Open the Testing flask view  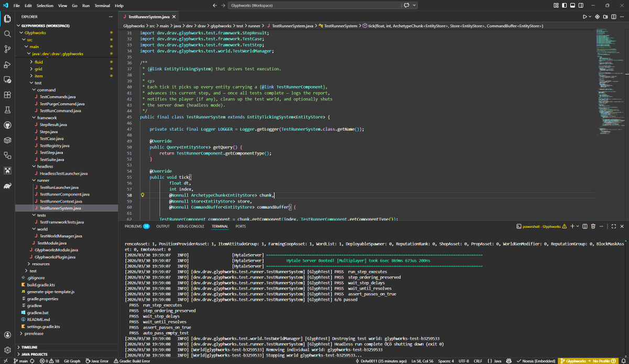(x=7, y=110)
